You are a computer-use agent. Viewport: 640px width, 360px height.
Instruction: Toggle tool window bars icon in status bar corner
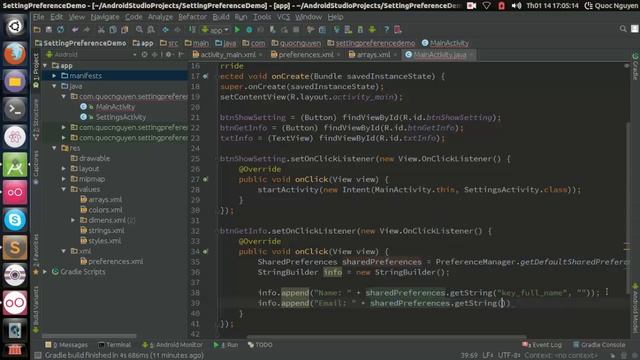click(x=38, y=355)
